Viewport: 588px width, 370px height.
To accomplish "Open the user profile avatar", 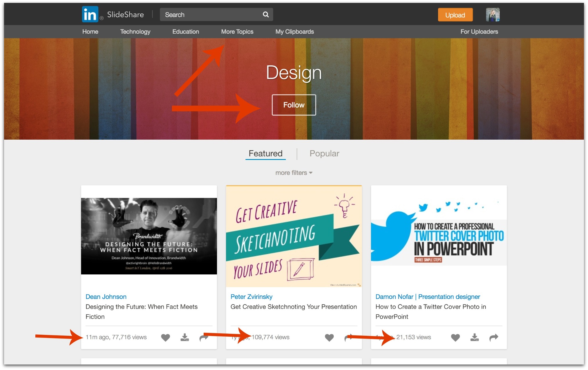I will click(x=493, y=15).
